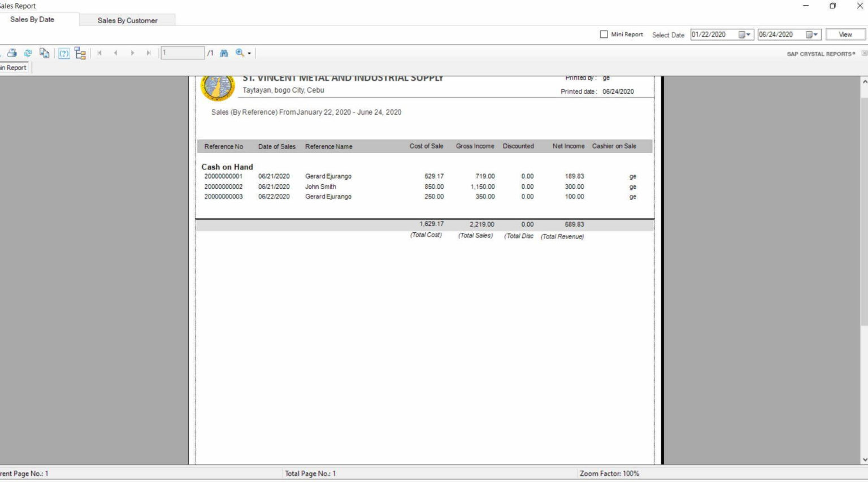
Task: Toggle the parameter panel
Action: 64,53
